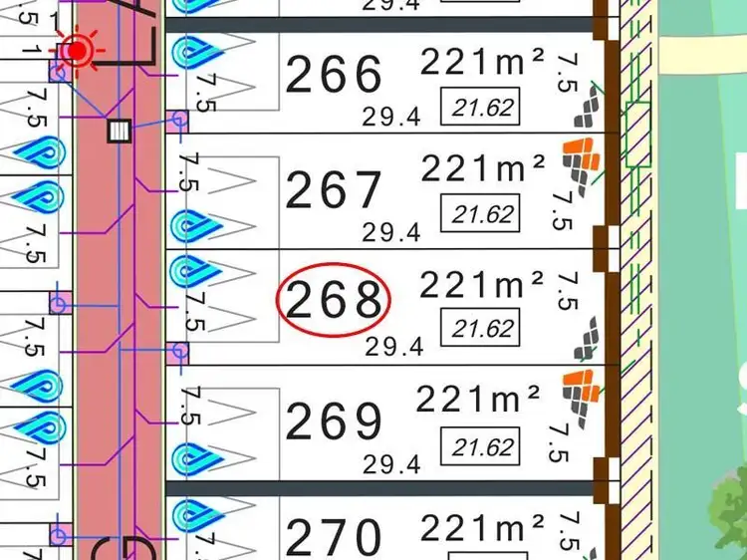Click the boxed 21.62 label in lot 266
The image size is (747, 560).
pyautogui.click(x=482, y=108)
